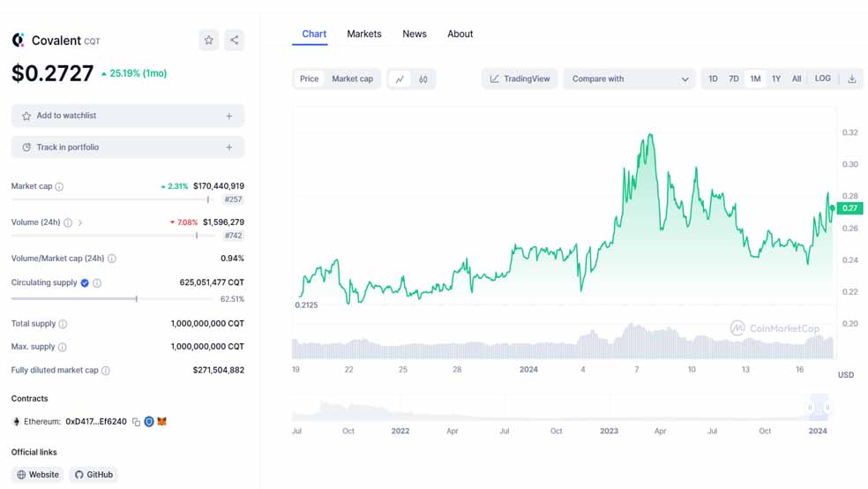Switch to line chart view icon
Viewport: 868px width, 489px height.
pyautogui.click(x=400, y=79)
